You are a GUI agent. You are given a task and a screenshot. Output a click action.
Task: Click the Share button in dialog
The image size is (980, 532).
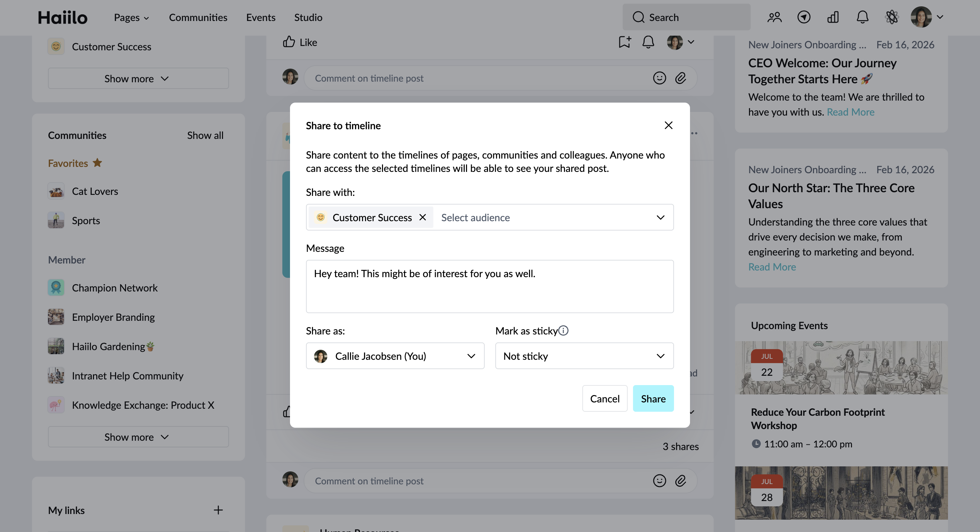[653, 398]
